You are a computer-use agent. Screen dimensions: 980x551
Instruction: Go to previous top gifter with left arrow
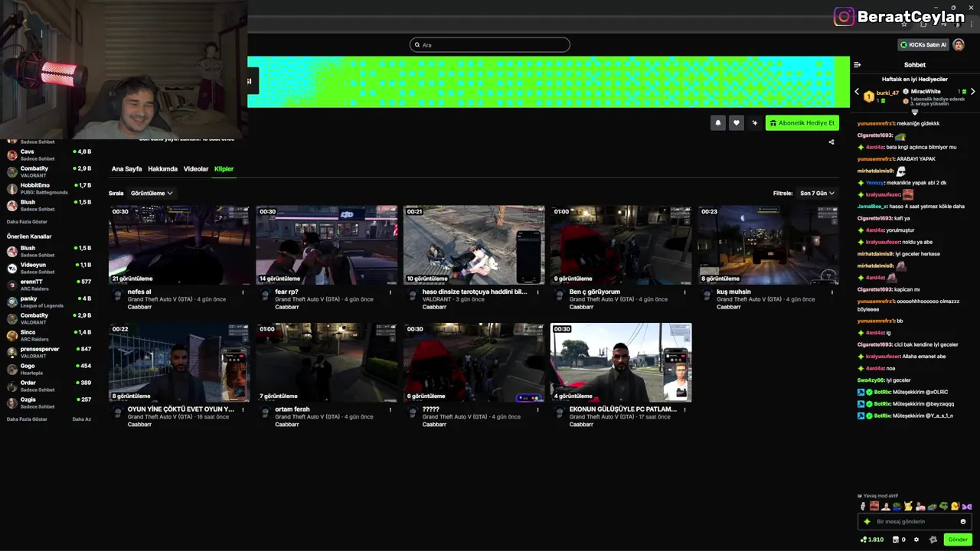(857, 92)
